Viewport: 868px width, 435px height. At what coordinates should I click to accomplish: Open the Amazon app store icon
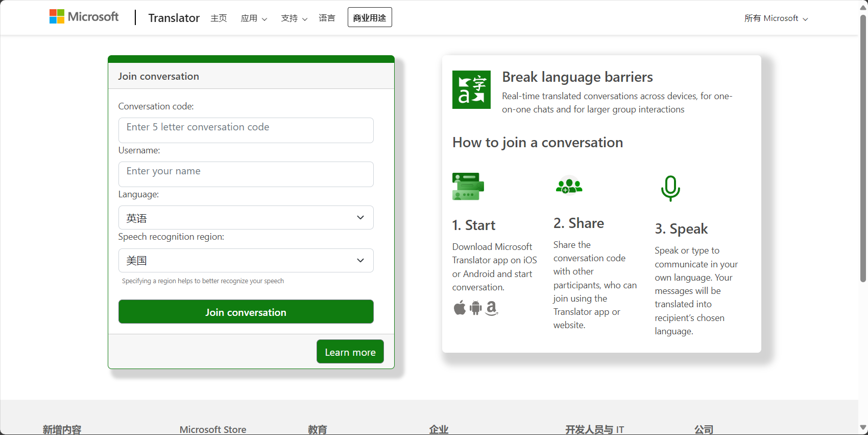pyautogui.click(x=491, y=308)
